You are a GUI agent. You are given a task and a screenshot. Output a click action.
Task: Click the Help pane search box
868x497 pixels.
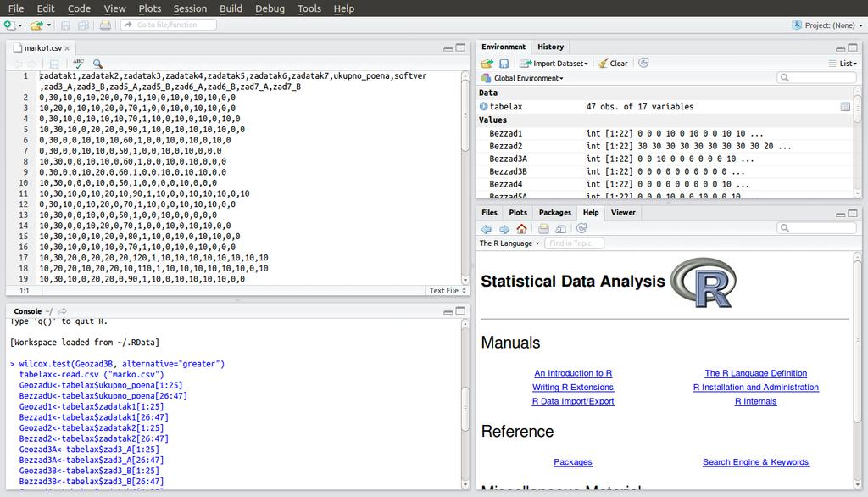pos(816,228)
